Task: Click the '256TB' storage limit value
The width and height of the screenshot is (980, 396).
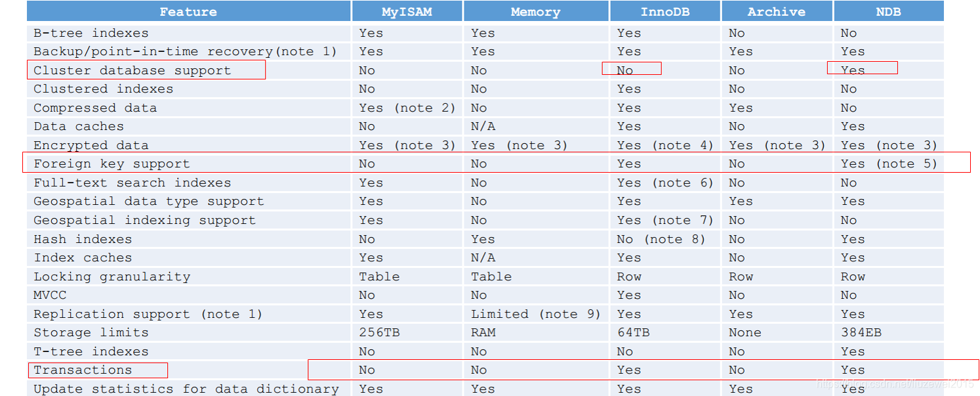Action: pyautogui.click(x=379, y=332)
